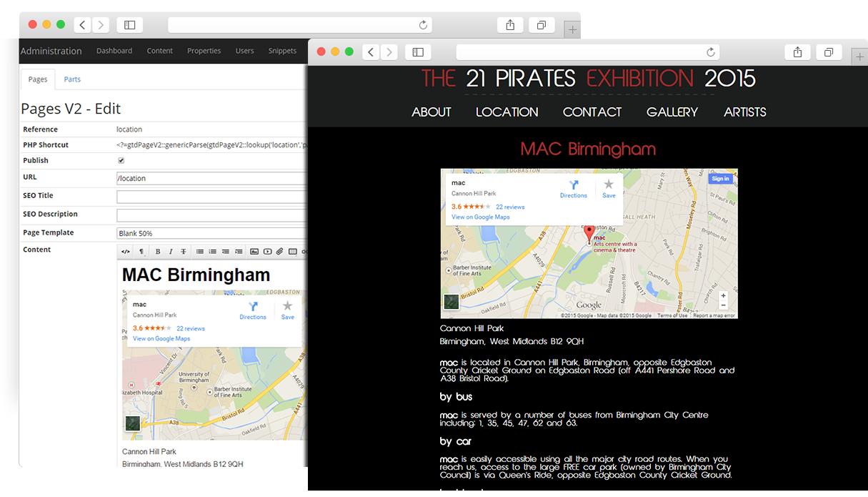
Task: Open 22 reviews link on exhibition site map
Action: [510, 207]
